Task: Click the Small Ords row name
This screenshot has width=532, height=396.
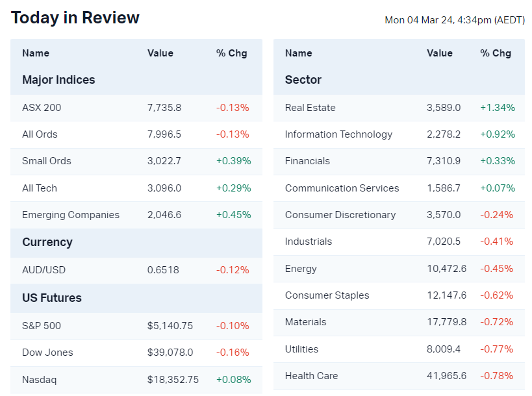Action: coord(47,161)
